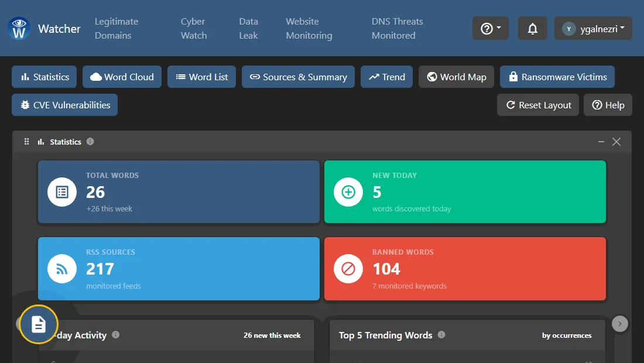Toggle the Sources & Summary widget
Viewport: 644px width, 363px height.
(298, 77)
